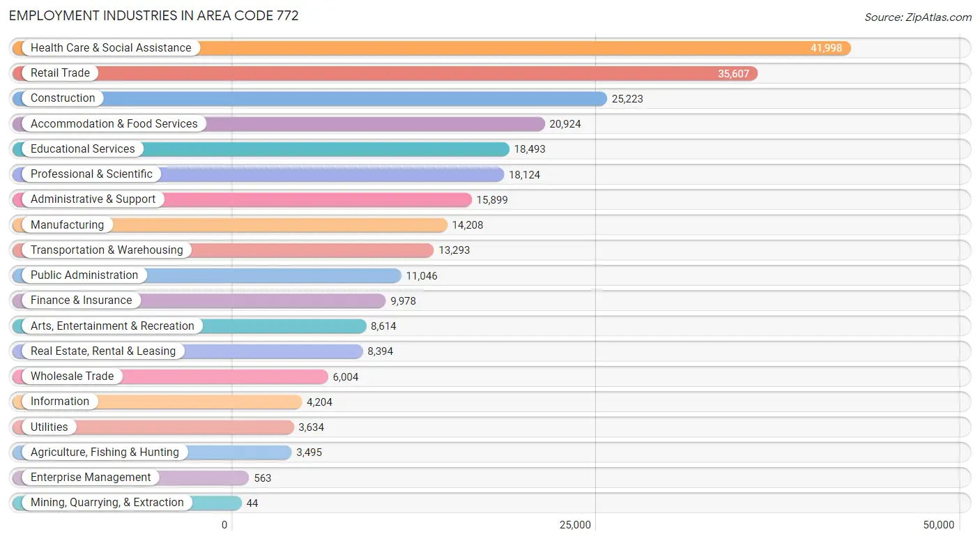The image size is (980, 541).
Task: Select the Enterprise Management label
Action: 91,477
